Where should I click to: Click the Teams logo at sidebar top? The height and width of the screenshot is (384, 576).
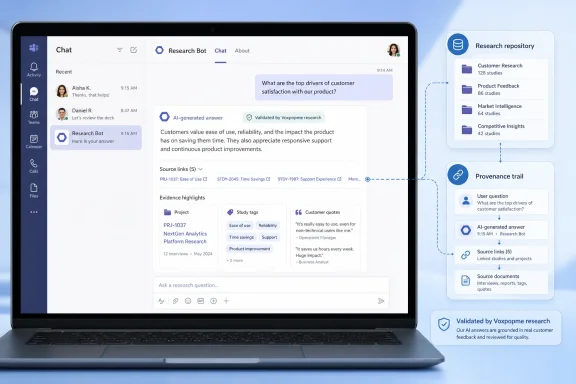(x=34, y=47)
